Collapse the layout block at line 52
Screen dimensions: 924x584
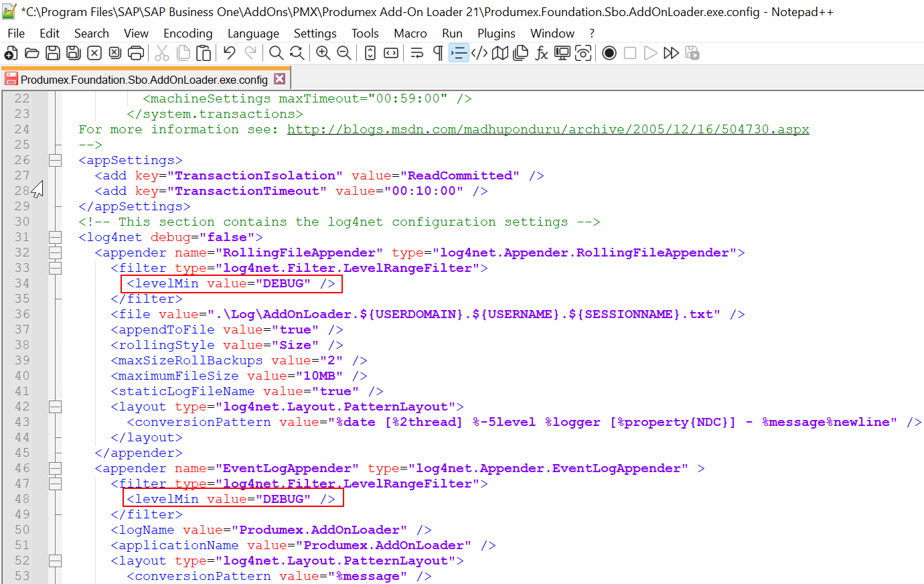point(55,561)
